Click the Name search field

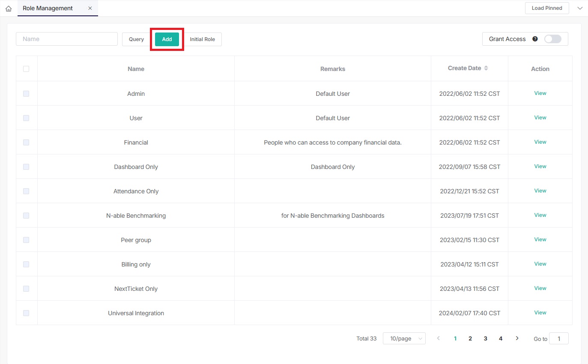tap(67, 39)
